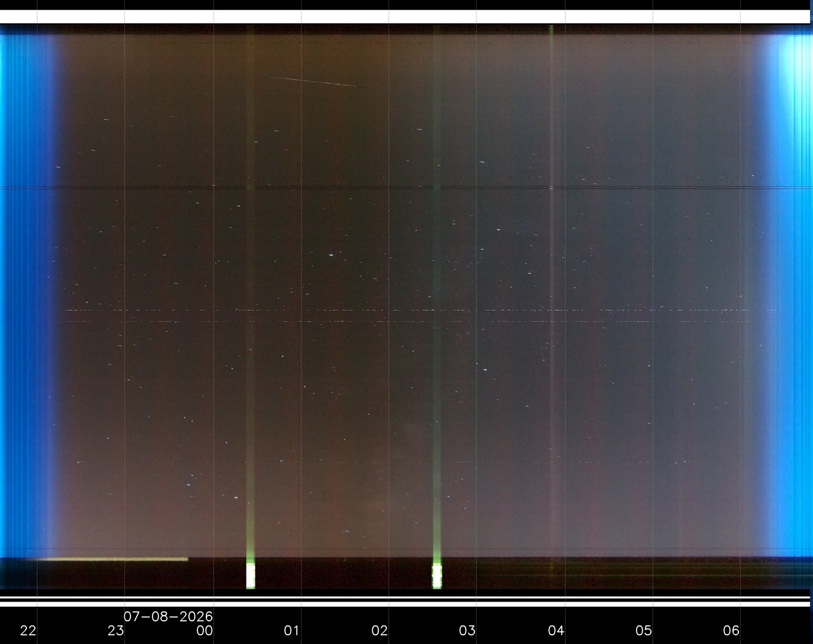The width and height of the screenshot is (813, 644).
Task: Select the 03 hour label
Action: tap(467, 631)
